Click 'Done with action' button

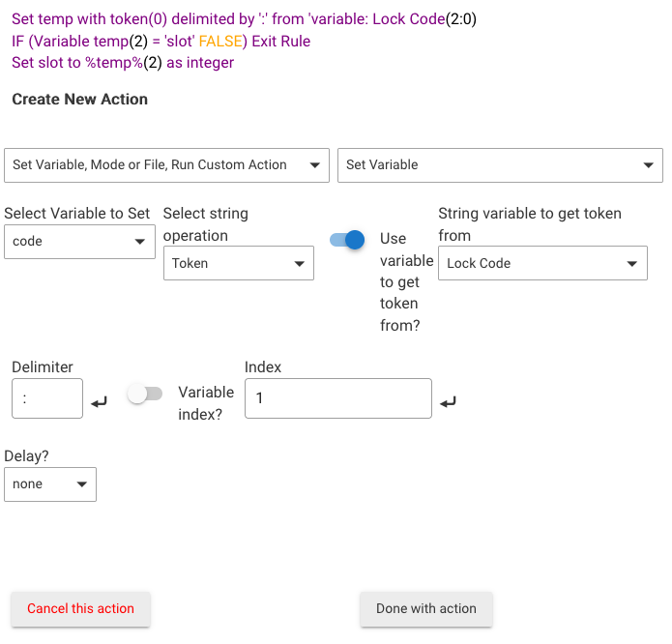click(x=426, y=609)
